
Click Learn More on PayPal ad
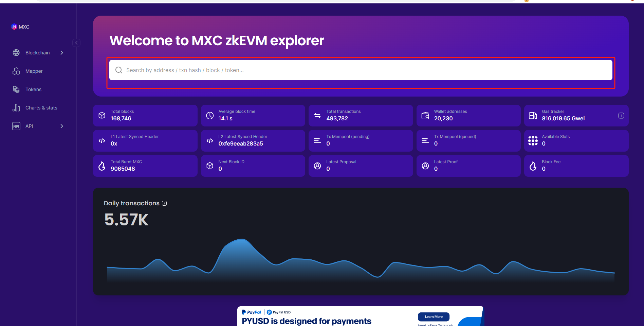click(434, 316)
